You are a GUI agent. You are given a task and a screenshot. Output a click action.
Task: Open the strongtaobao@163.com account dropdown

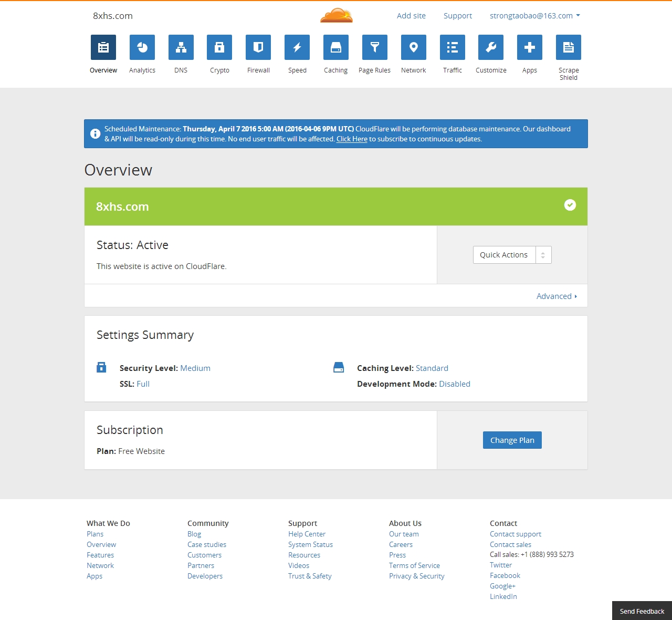click(535, 16)
